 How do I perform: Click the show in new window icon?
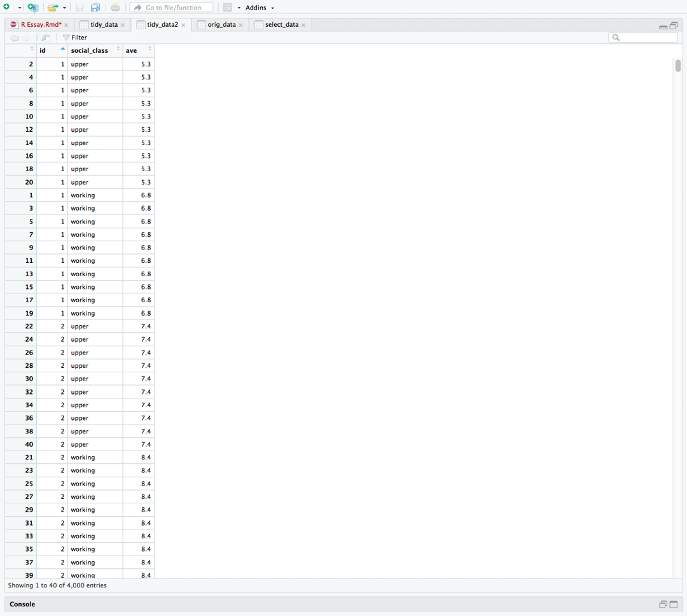pyautogui.click(x=46, y=38)
